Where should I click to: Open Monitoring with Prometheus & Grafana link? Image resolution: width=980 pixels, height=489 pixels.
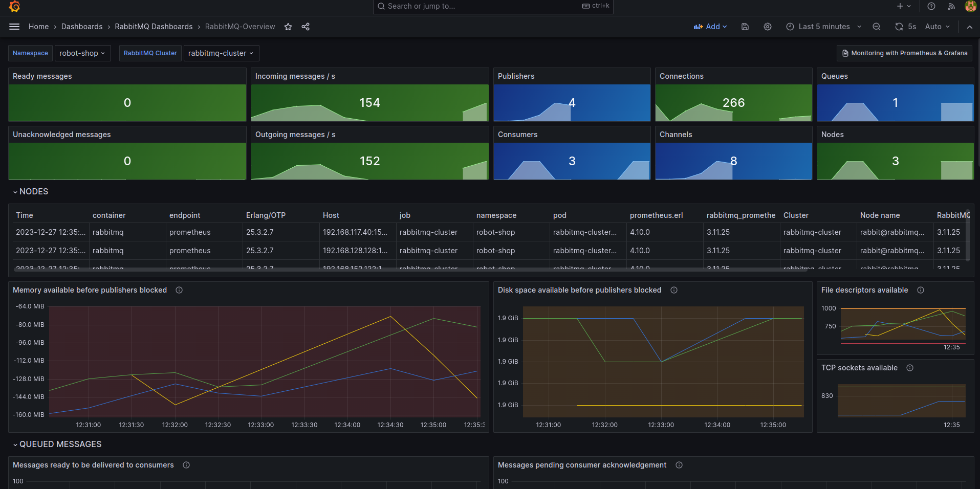click(x=904, y=53)
